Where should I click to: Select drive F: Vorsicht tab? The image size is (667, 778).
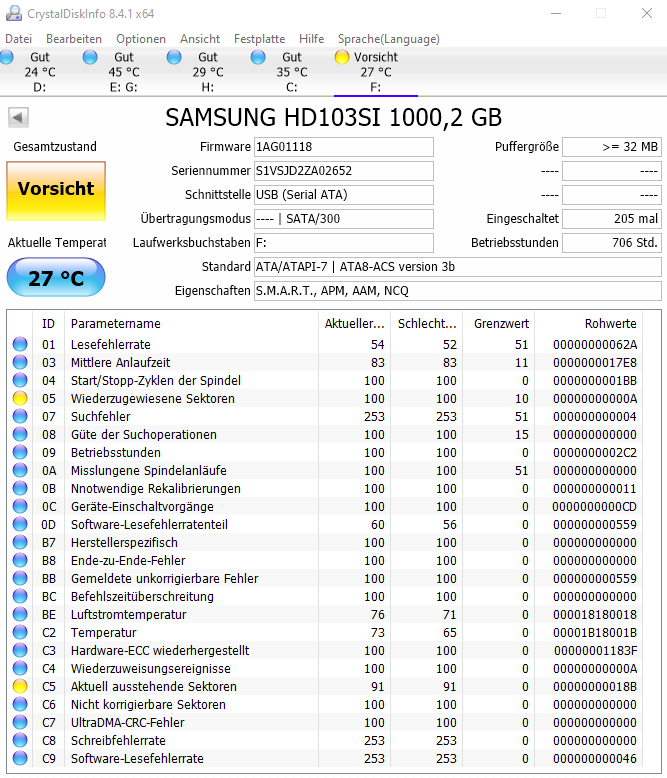pos(376,72)
